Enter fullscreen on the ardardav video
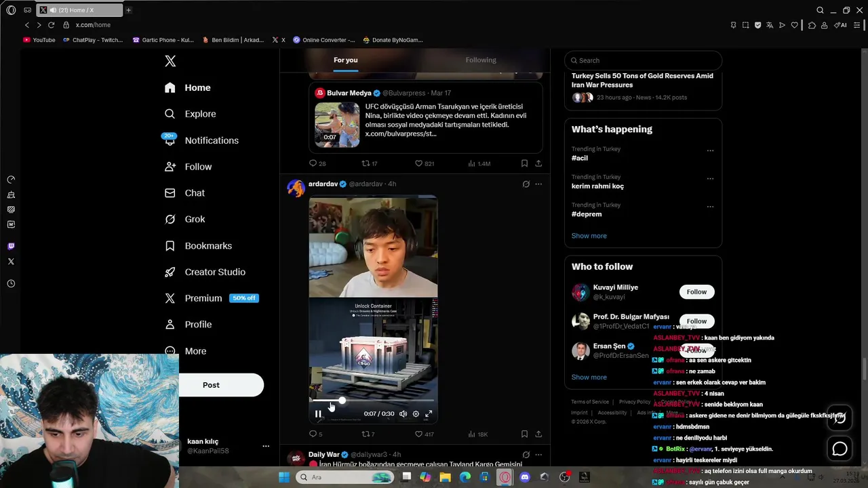Image resolution: width=868 pixels, height=488 pixels. coord(429,414)
